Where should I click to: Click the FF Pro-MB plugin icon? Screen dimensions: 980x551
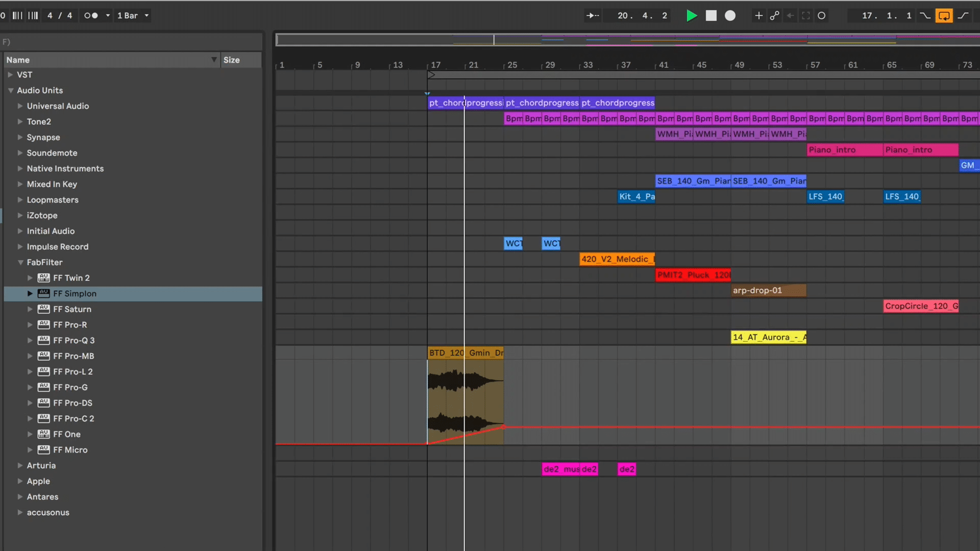pos(44,356)
